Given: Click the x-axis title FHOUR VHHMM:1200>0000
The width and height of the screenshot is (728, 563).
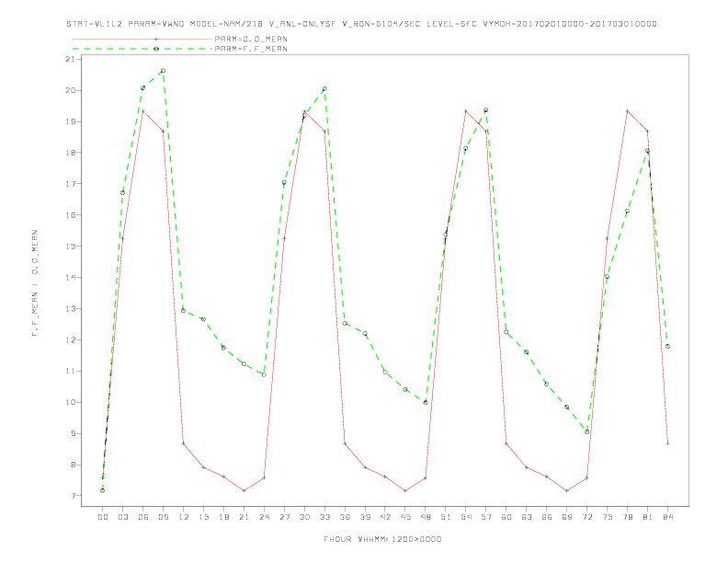Looking at the screenshot, I should pos(382,539).
